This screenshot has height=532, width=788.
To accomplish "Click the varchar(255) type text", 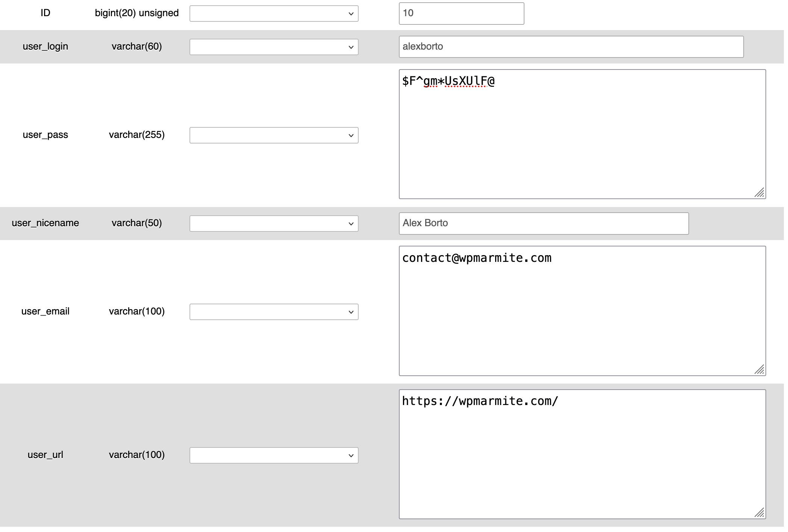I will [137, 135].
